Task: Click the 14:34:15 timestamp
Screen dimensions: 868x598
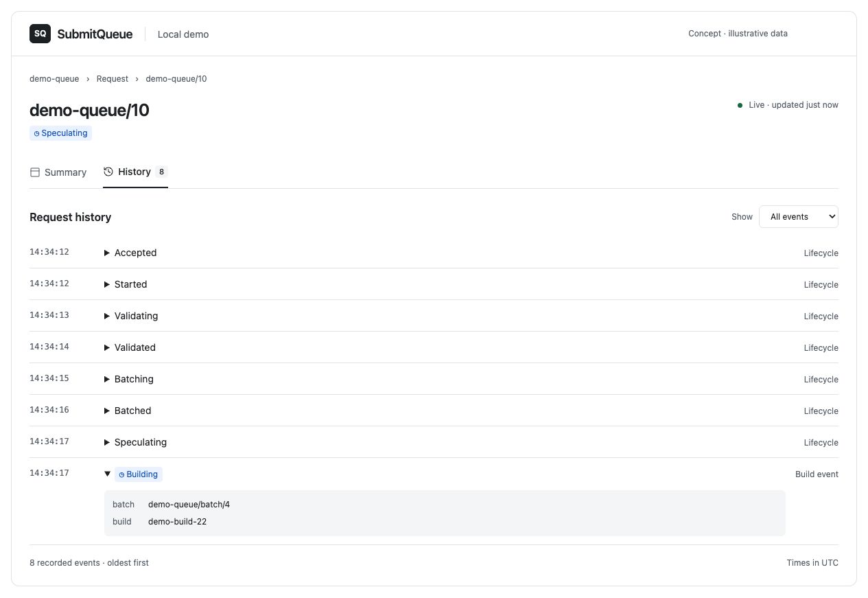Action: (x=49, y=378)
